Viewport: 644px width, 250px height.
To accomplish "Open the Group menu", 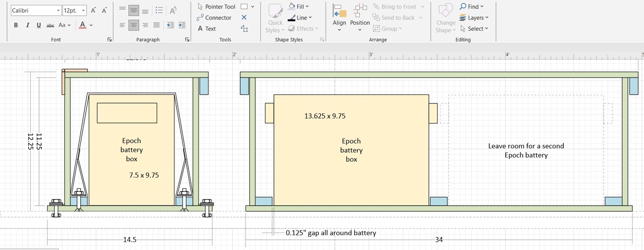I will (388, 28).
